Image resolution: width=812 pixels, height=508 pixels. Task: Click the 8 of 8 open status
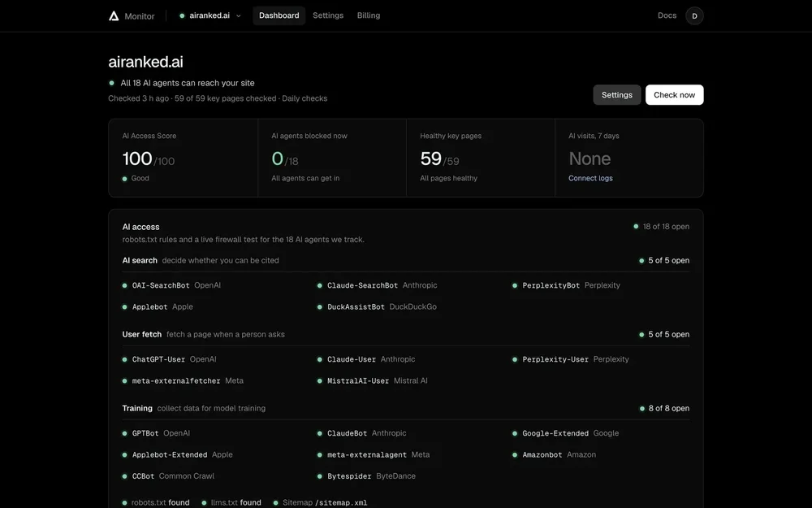[x=664, y=409]
